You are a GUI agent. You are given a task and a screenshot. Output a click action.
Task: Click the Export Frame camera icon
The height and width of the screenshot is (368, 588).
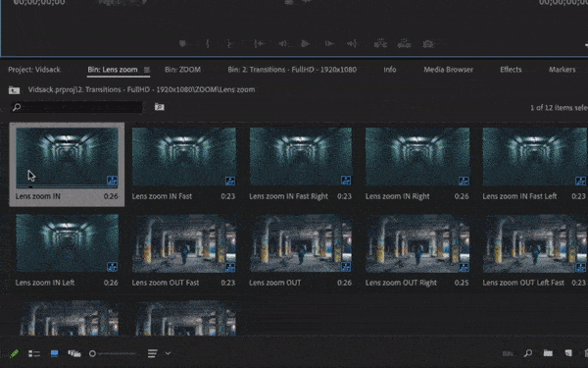[x=428, y=44]
